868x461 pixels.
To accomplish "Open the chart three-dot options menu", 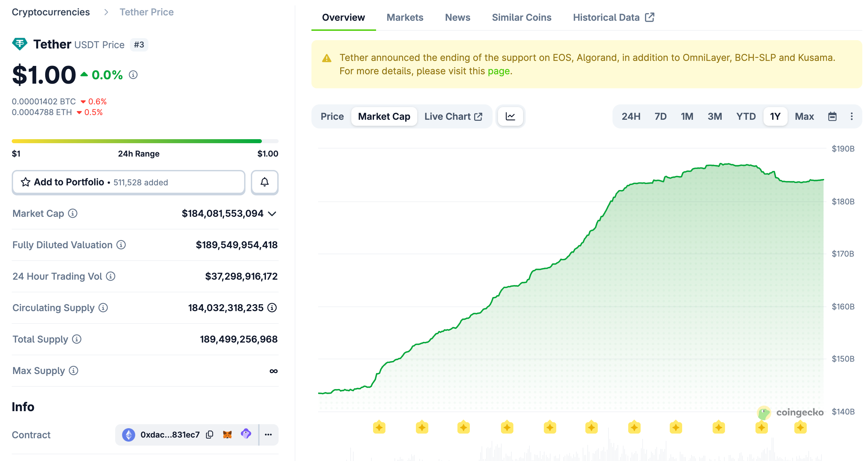I will tap(852, 116).
